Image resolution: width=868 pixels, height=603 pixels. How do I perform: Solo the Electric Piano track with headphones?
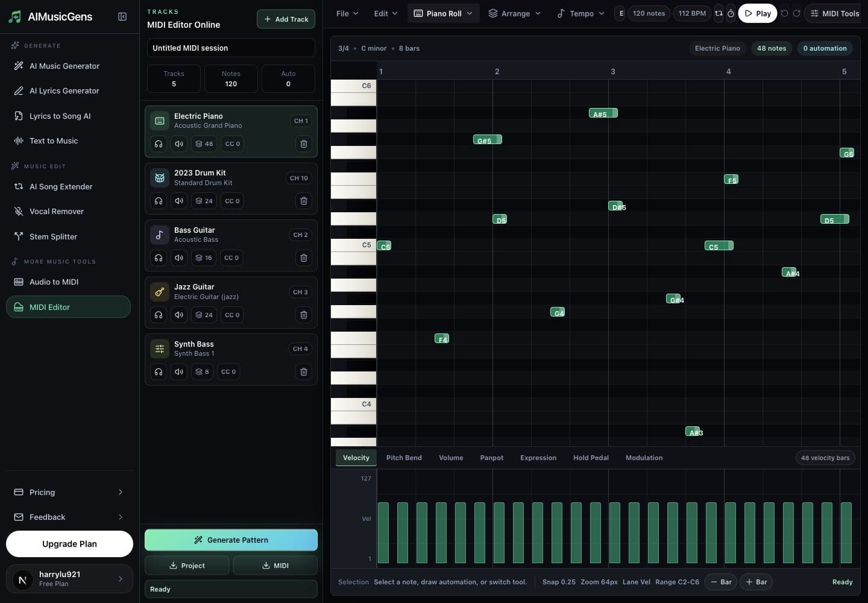point(159,144)
